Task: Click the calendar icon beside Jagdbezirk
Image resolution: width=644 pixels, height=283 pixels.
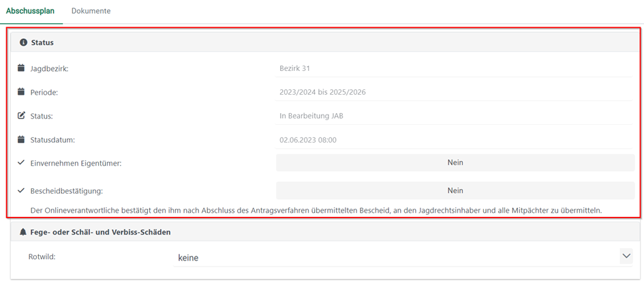Action: coord(21,68)
